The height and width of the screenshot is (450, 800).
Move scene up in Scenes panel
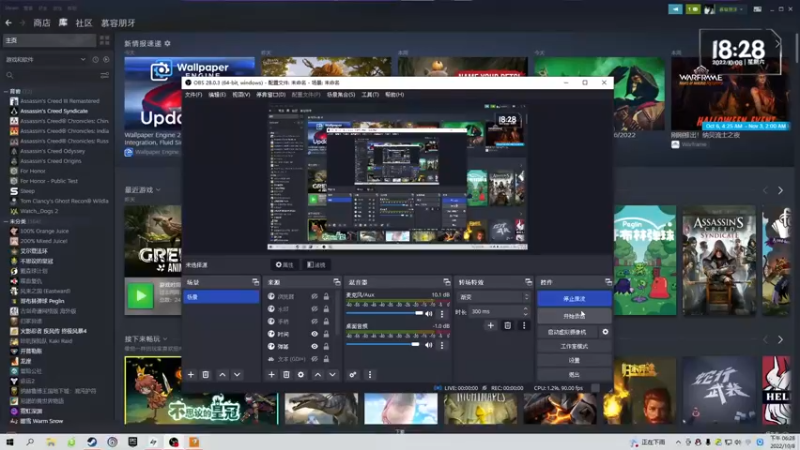pos(222,374)
